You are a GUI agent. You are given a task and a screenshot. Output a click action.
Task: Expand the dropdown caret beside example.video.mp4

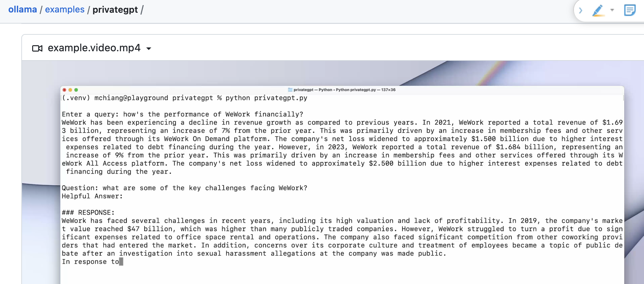click(149, 49)
